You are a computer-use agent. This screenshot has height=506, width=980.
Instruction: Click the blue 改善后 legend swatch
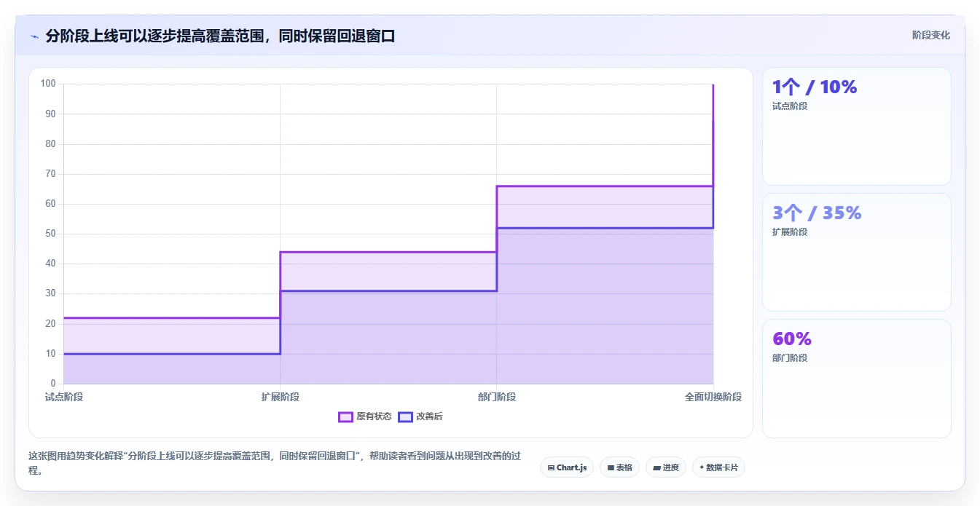click(x=405, y=416)
